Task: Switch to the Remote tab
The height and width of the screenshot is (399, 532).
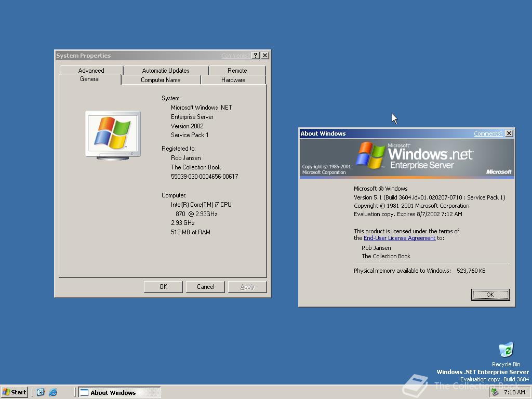Action: [x=237, y=70]
